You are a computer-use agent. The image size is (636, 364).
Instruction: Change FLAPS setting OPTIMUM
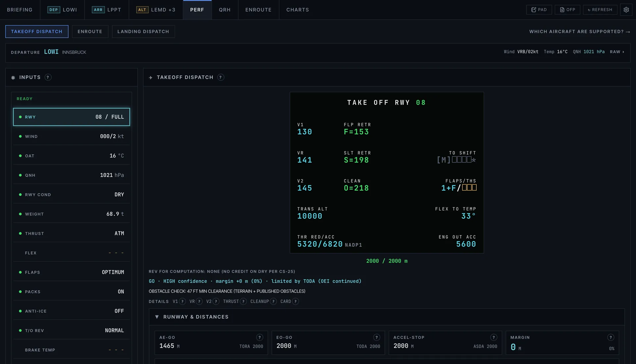[72, 272]
